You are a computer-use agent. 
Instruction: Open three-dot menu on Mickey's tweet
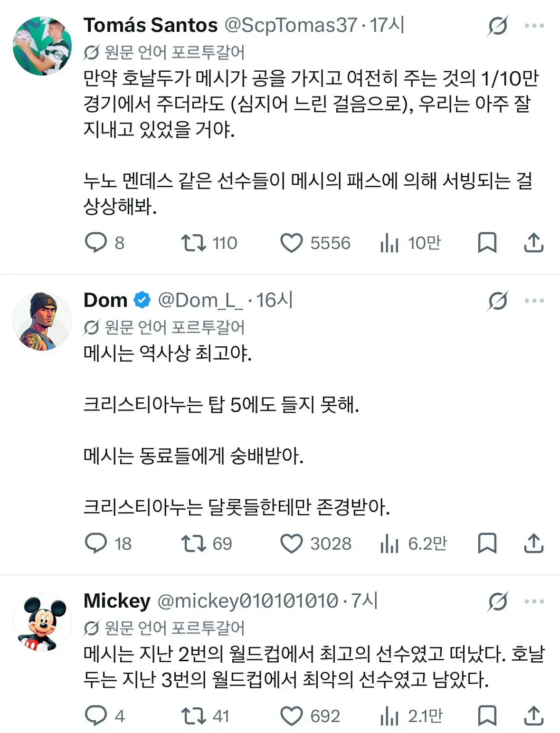[534, 601]
